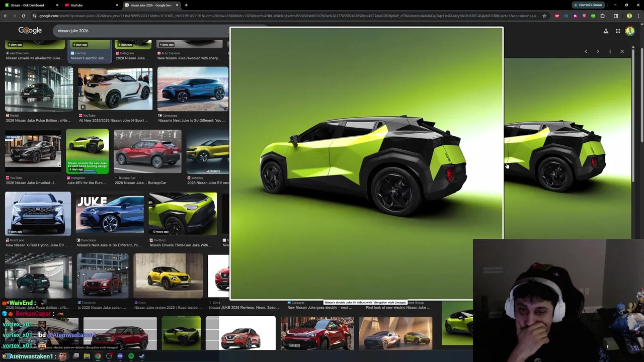This screenshot has height=362, width=644.
Task: Click the Google logo
Action: coord(30,31)
